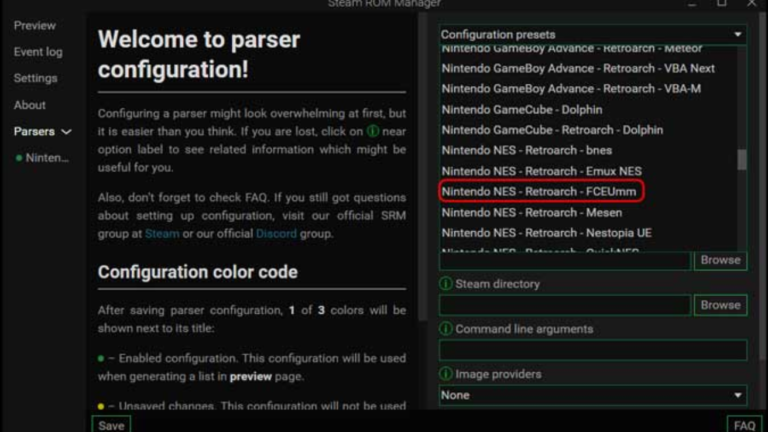Click Browse button above Steam directory
768x432 pixels.
[720, 260]
